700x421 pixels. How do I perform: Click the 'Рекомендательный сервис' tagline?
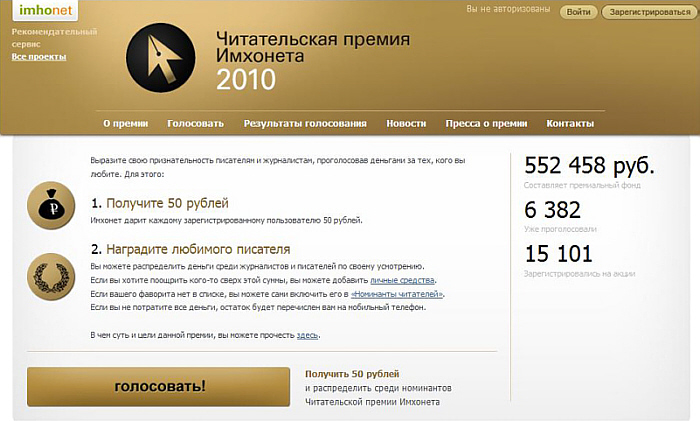(x=54, y=38)
